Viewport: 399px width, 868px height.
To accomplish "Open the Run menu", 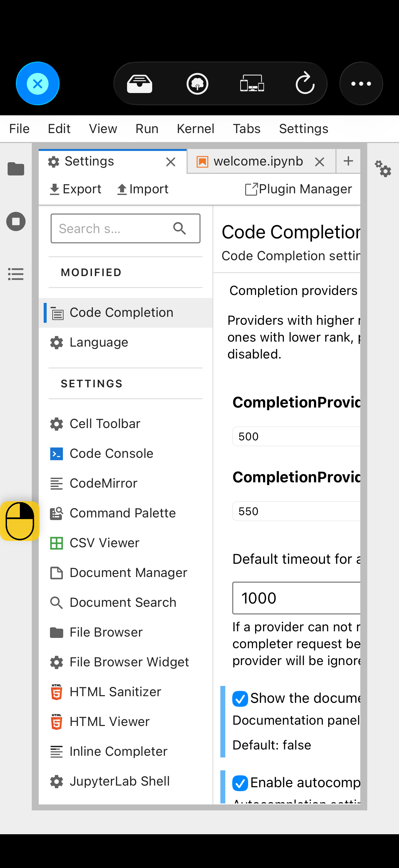I will point(147,129).
